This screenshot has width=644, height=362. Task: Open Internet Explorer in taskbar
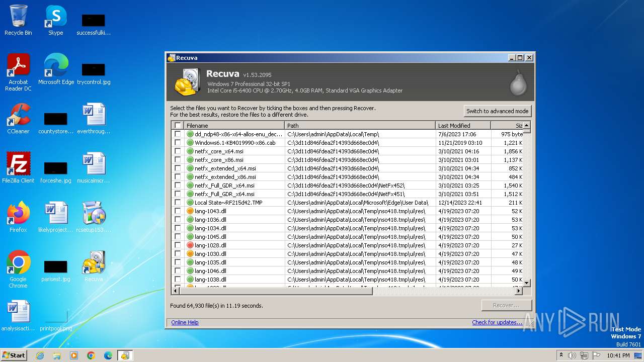coord(40,355)
